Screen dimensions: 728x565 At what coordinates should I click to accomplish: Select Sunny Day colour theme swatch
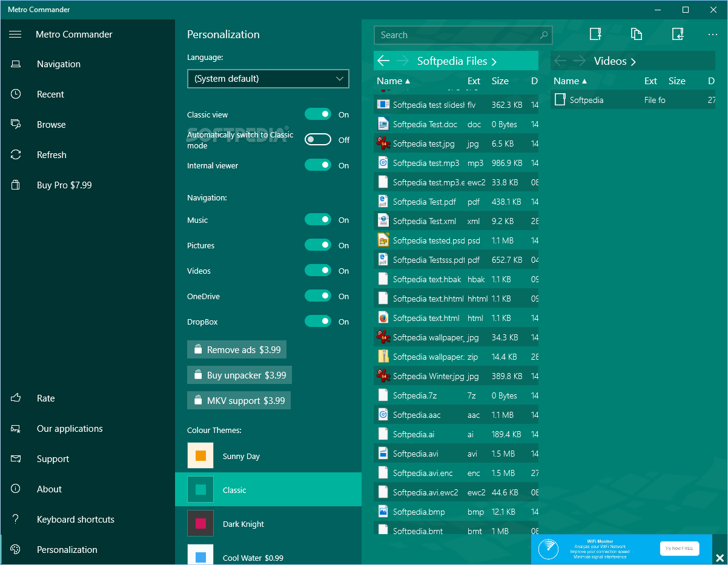200,455
